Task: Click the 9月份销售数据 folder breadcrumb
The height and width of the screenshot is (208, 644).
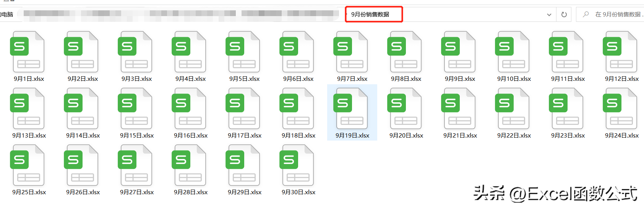Action: tap(370, 15)
